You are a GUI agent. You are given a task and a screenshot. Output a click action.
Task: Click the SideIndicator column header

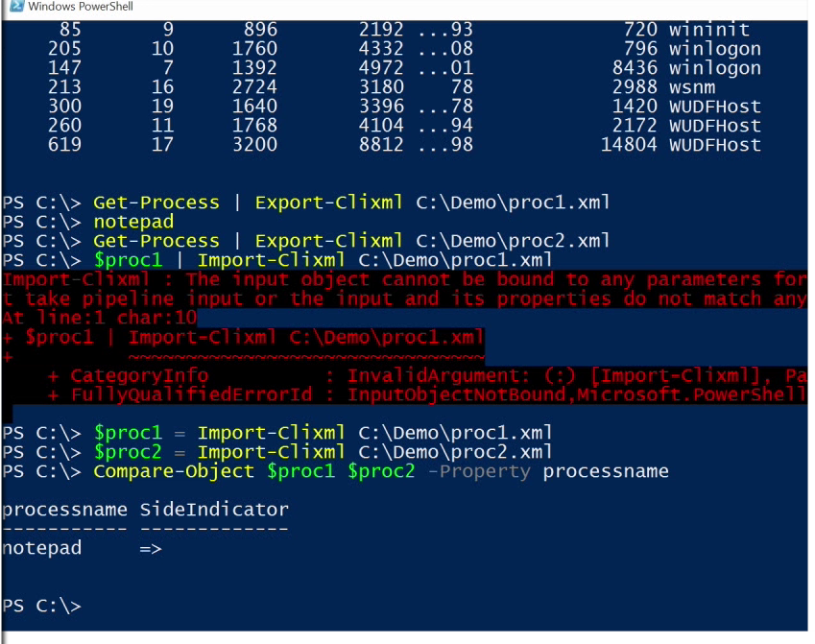tap(214, 510)
